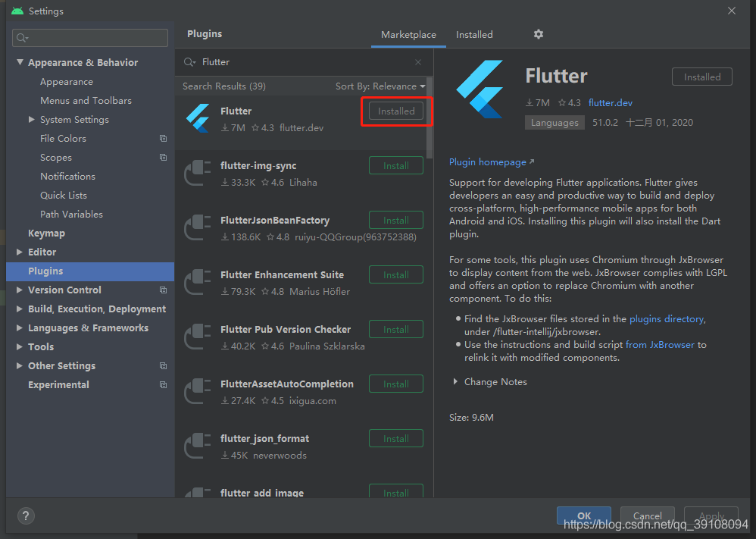The width and height of the screenshot is (756, 539).
Task: Focus the settings search field
Action: coord(90,38)
